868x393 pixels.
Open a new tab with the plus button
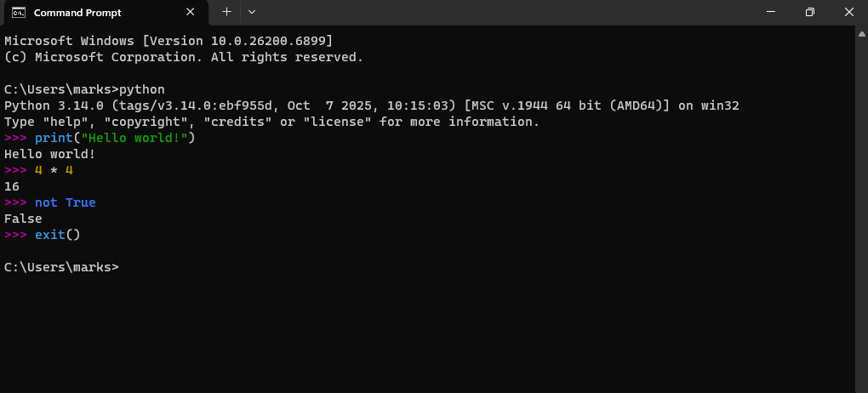tap(226, 12)
